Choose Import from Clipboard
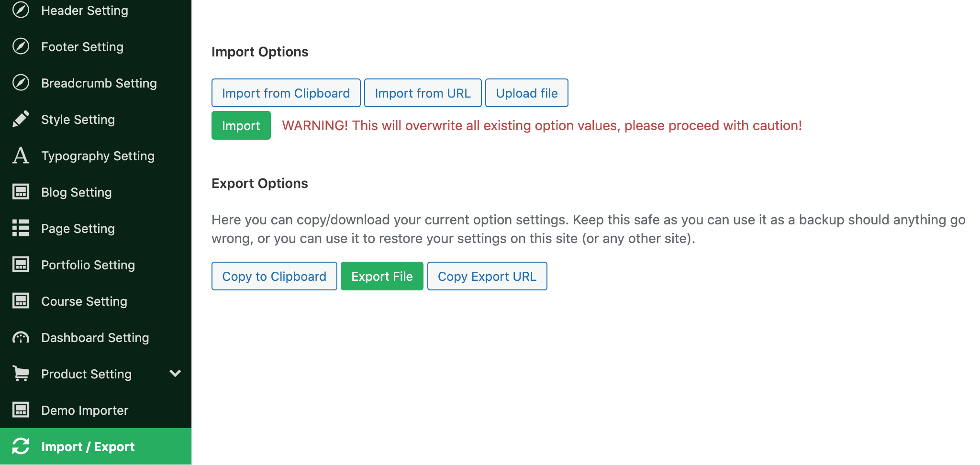 point(286,93)
